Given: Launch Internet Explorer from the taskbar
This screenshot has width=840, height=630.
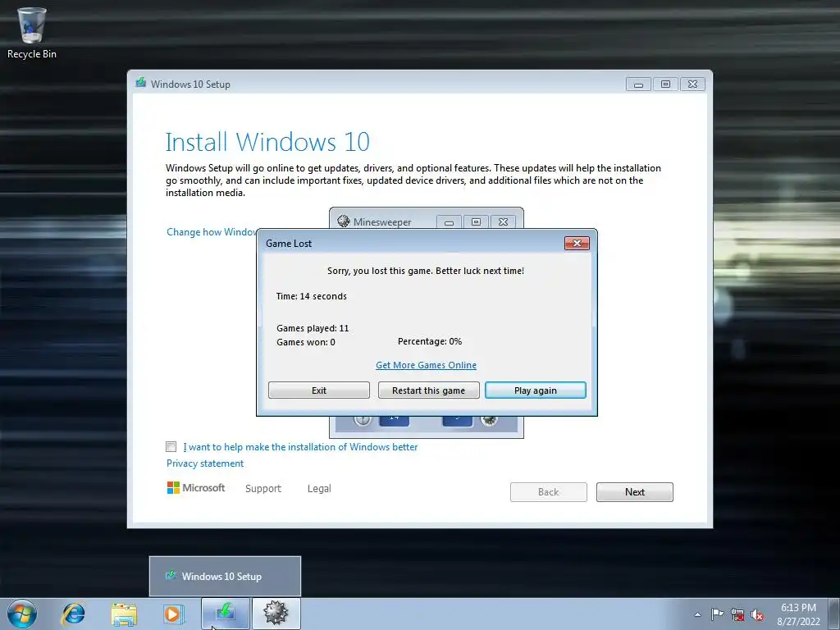Looking at the screenshot, I should pyautogui.click(x=73, y=614).
